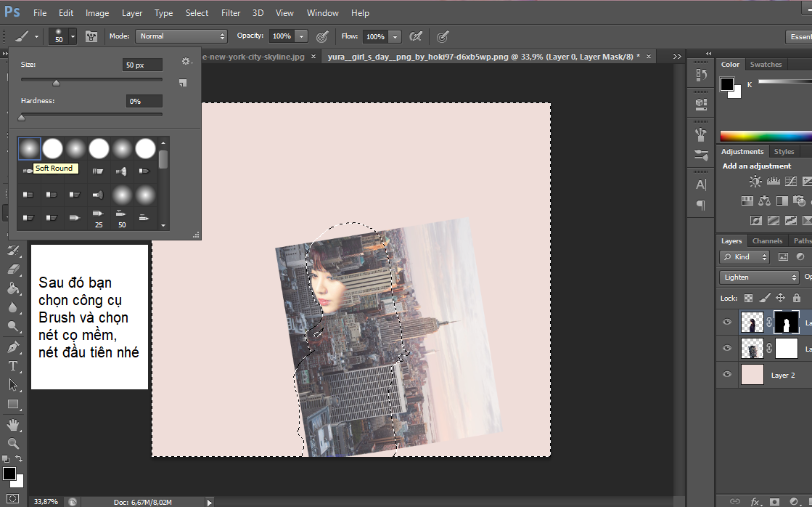The image size is (812, 507).
Task: Switch to the Channels tab
Action: [x=767, y=241]
